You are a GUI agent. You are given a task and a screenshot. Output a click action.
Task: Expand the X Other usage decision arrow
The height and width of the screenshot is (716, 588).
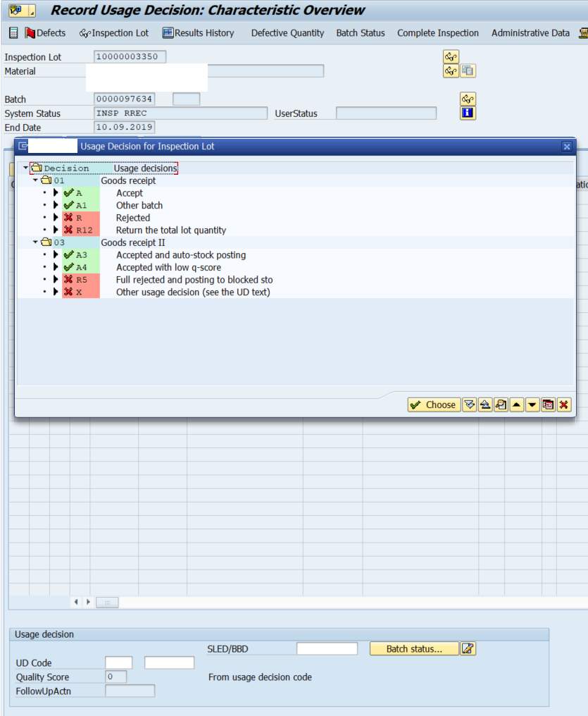pos(56,291)
